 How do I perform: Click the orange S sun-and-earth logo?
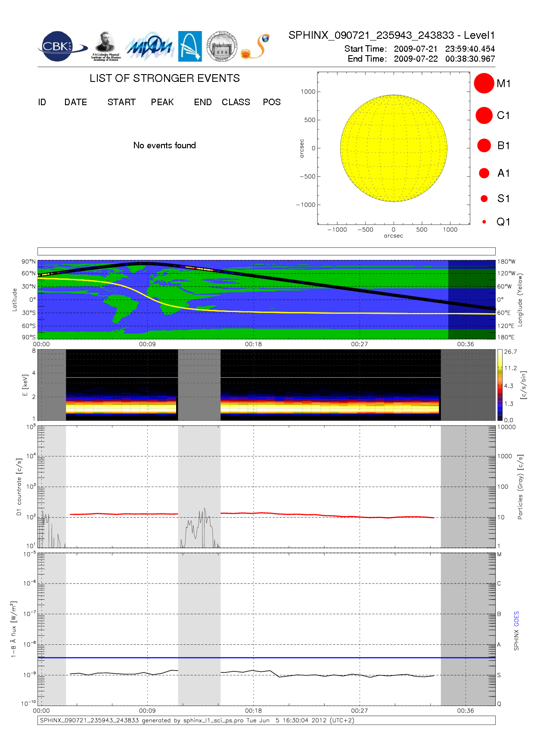[256, 47]
